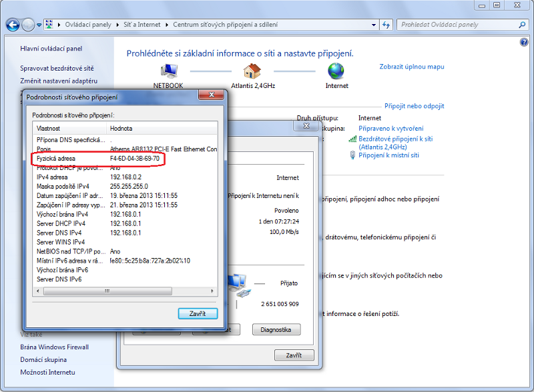Click the Hodnota column header
Image resolution: width=534 pixels, height=392 pixels.
coord(162,128)
